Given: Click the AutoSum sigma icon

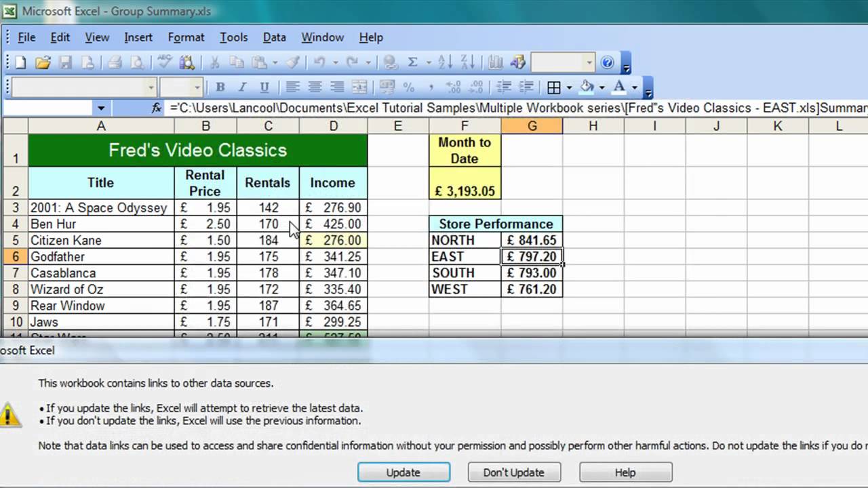Looking at the screenshot, I should pos(412,63).
